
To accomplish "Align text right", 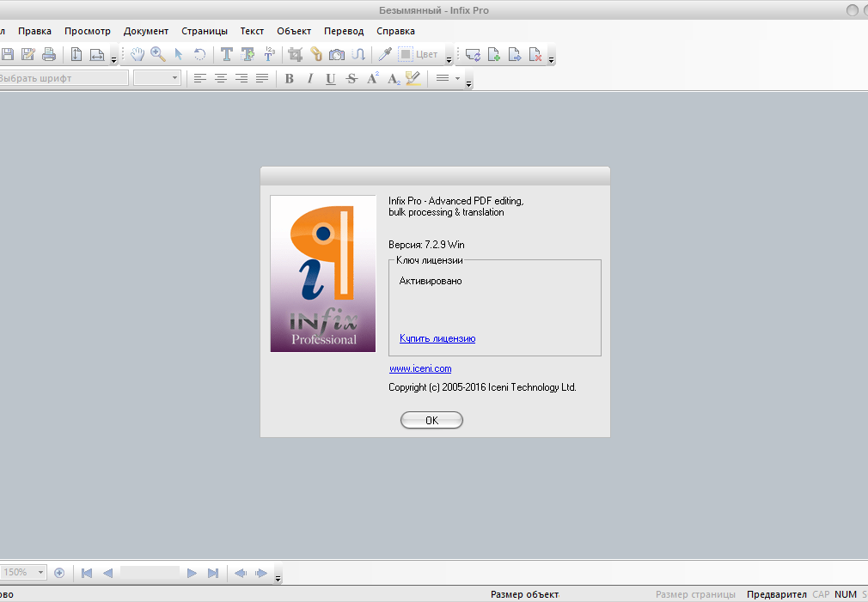I will point(241,78).
